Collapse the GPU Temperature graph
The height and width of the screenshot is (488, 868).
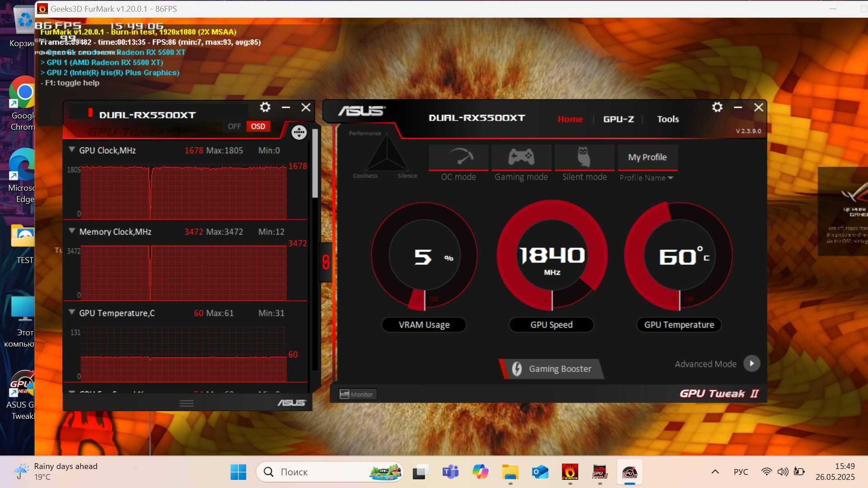coord(71,312)
